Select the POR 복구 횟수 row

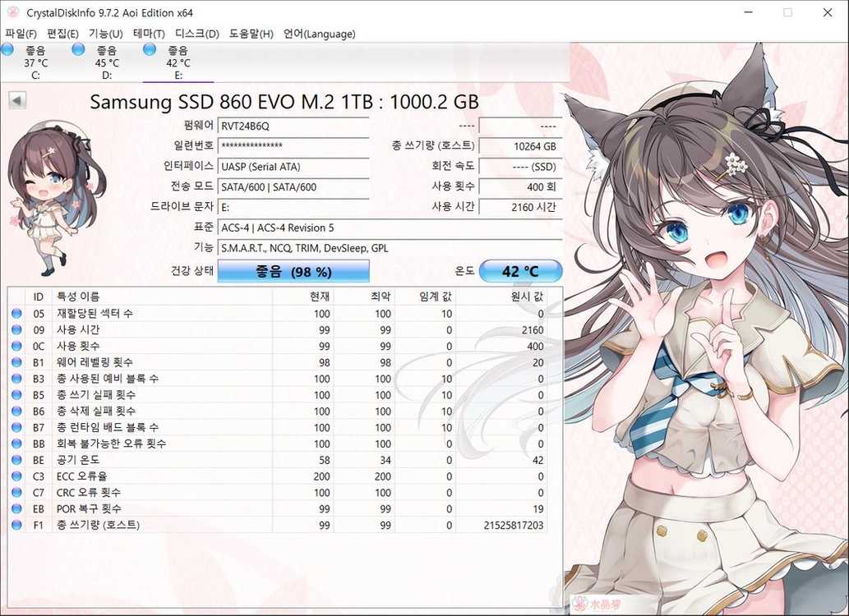(277, 508)
